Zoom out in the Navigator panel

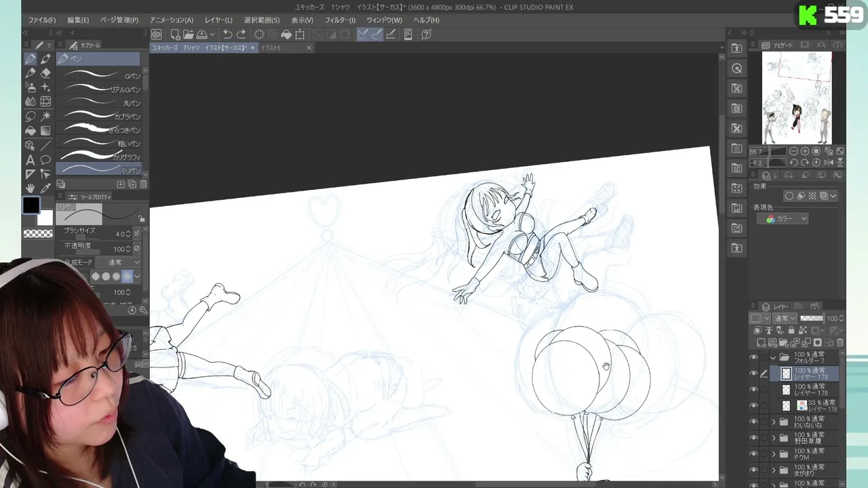pos(793,151)
